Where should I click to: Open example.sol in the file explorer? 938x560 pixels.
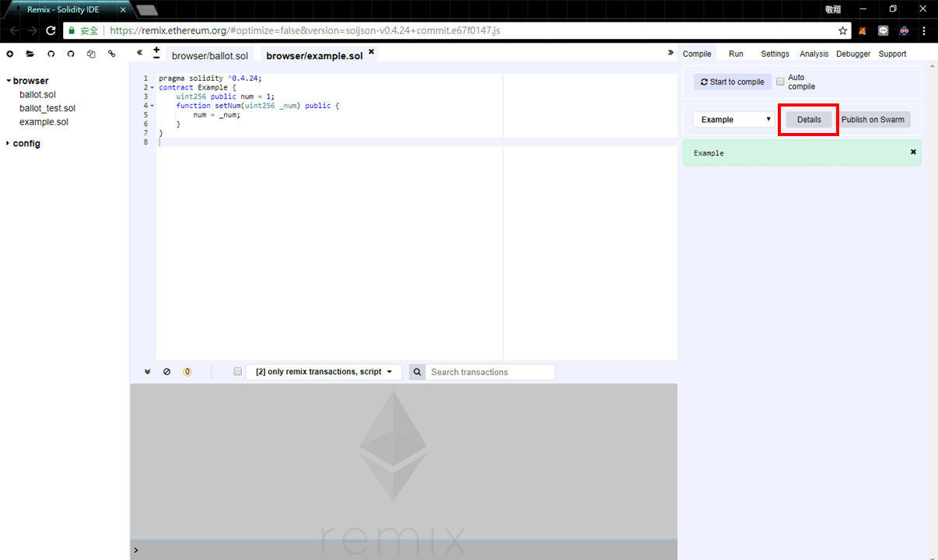44,122
